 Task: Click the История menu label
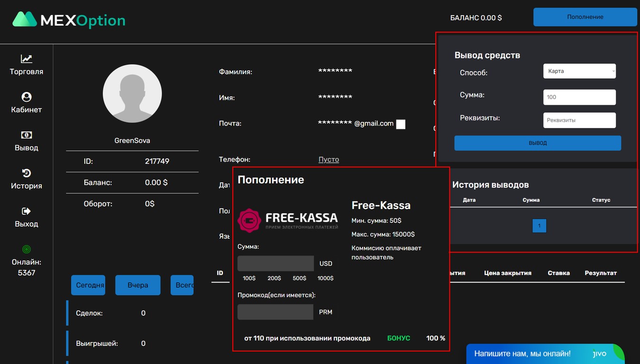[x=27, y=186]
